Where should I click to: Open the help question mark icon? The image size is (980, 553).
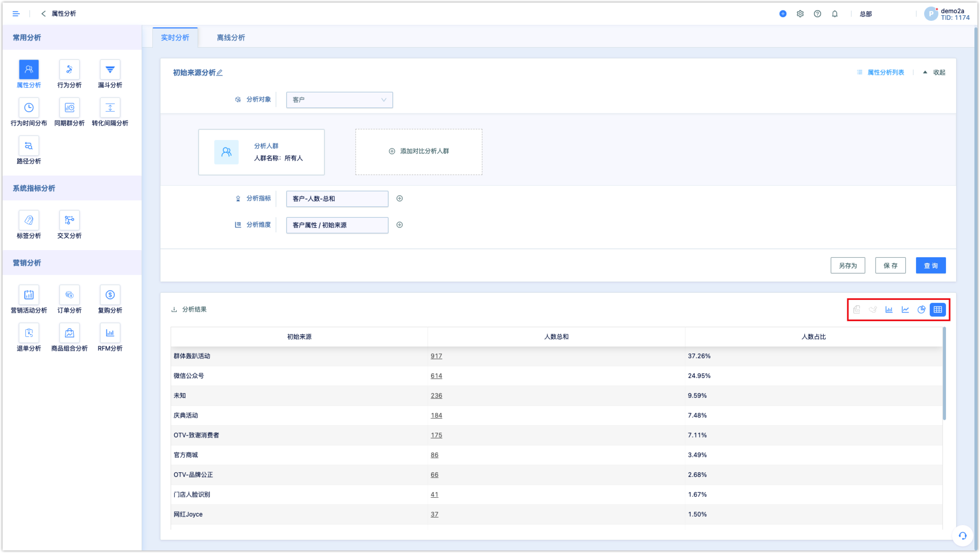click(x=817, y=14)
